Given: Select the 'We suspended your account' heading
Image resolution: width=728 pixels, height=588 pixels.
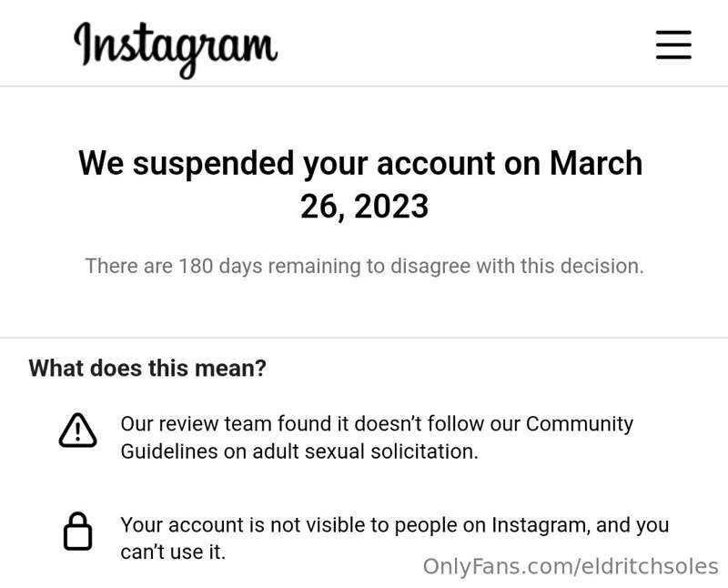Looking at the screenshot, I should [x=359, y=164].
